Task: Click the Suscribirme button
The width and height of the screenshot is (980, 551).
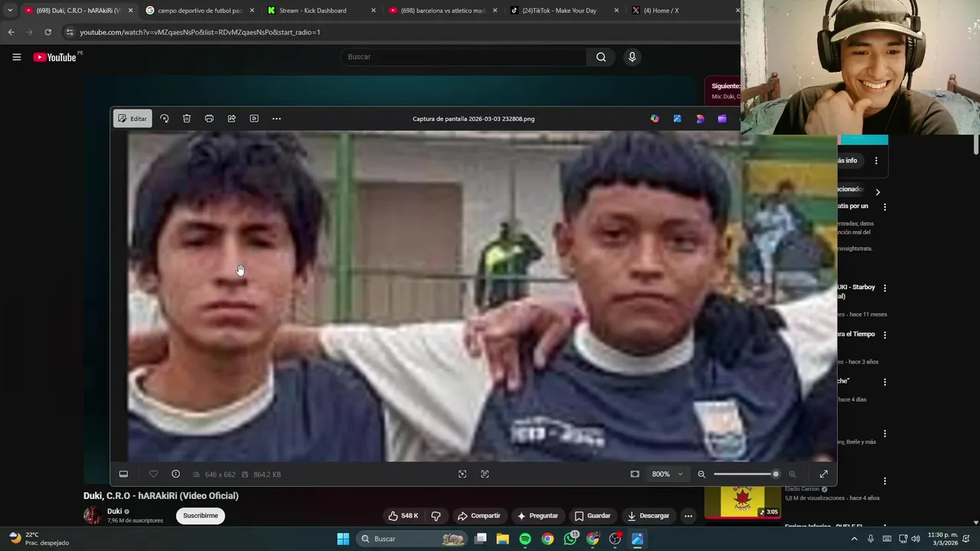Action: [x=201, y=516]
